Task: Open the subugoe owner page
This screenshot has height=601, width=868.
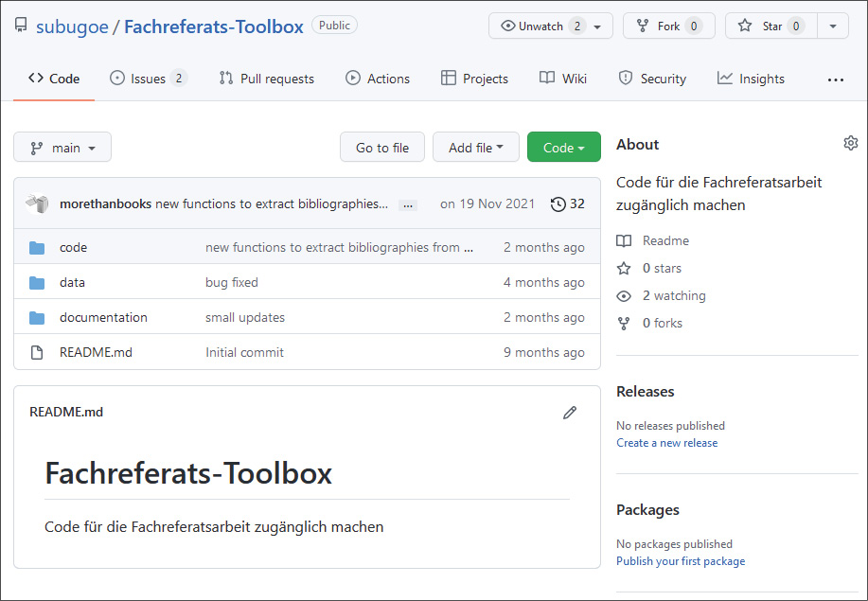Action: pos(72,27)
